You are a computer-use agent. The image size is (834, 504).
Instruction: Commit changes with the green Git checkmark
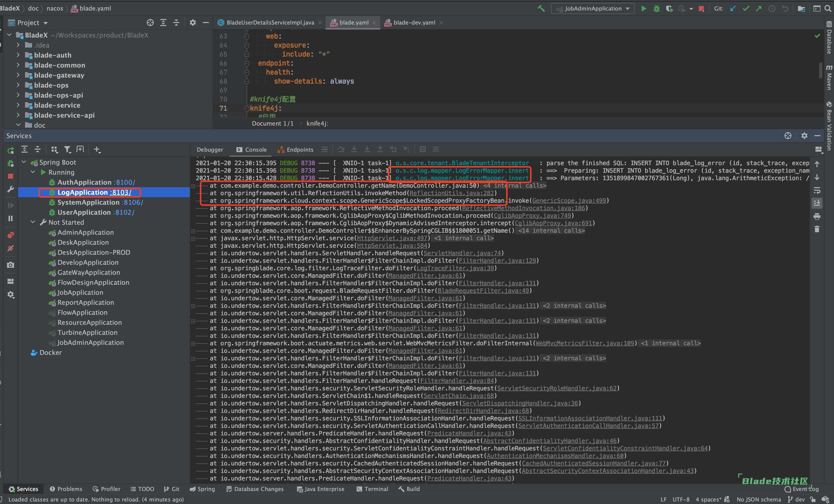pos(746,9)
